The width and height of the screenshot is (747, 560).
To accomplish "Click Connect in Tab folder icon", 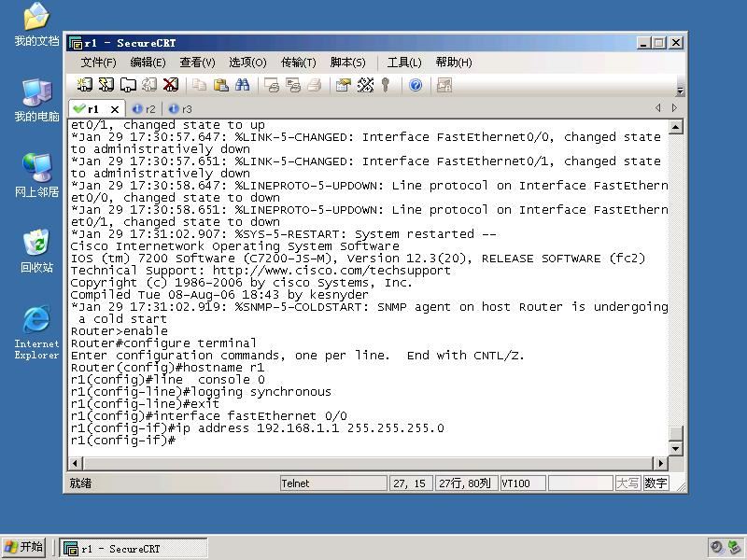I will tap(128, 85).
